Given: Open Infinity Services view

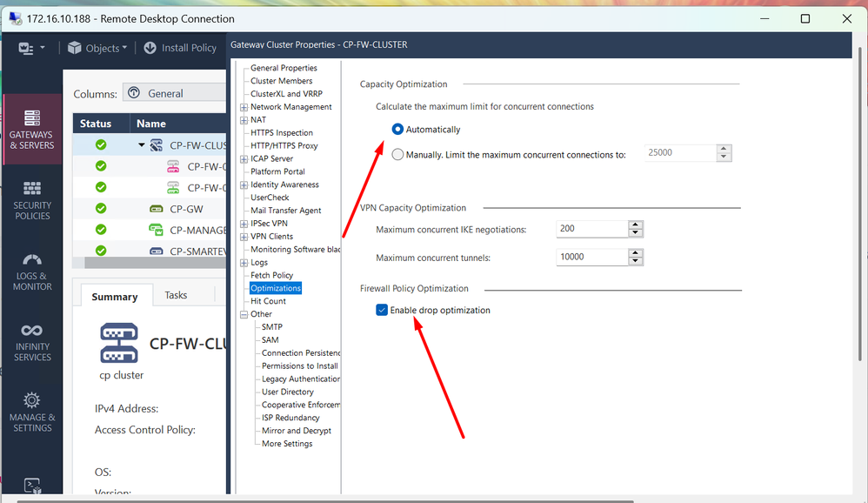Looking at the screenshot, I should click(31, 342).
